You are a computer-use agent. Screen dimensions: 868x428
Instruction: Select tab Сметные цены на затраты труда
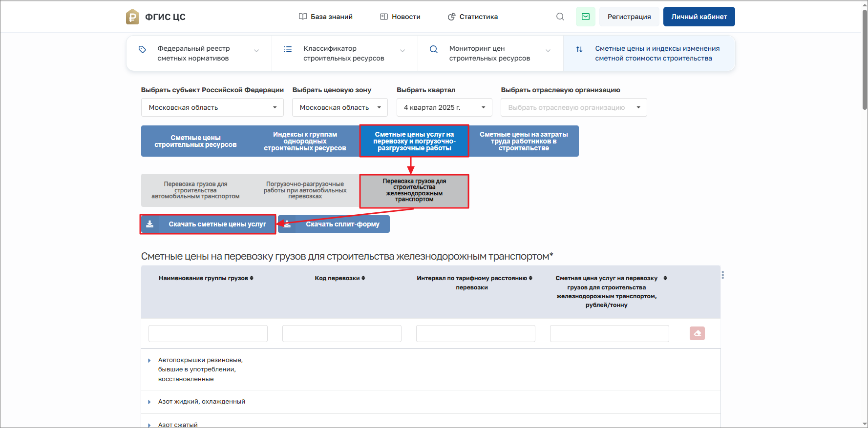[x=524, y=141]
